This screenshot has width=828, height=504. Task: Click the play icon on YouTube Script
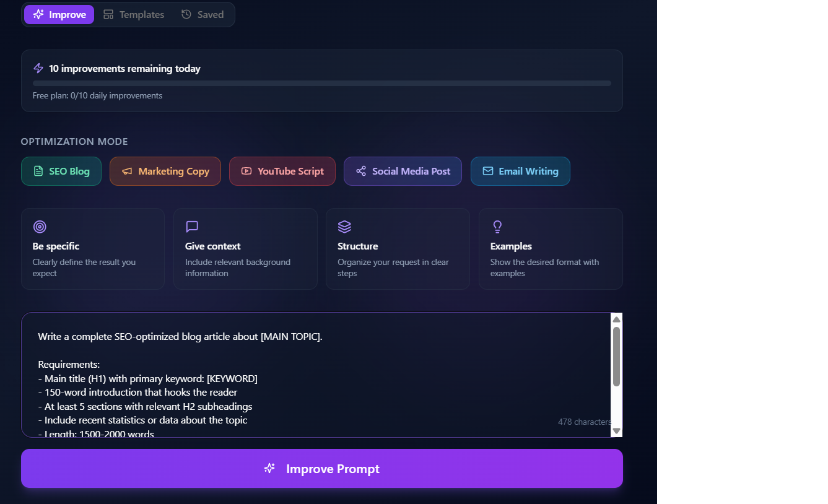246,171
